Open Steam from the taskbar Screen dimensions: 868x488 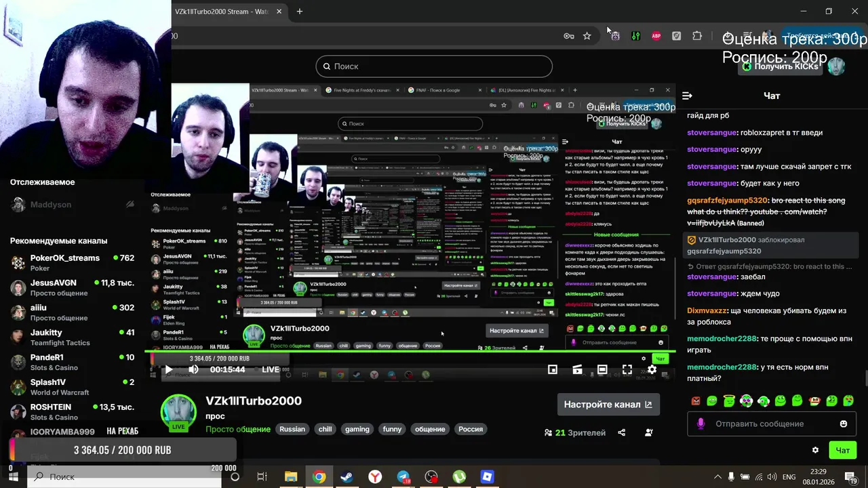click(x=347, y=477)
